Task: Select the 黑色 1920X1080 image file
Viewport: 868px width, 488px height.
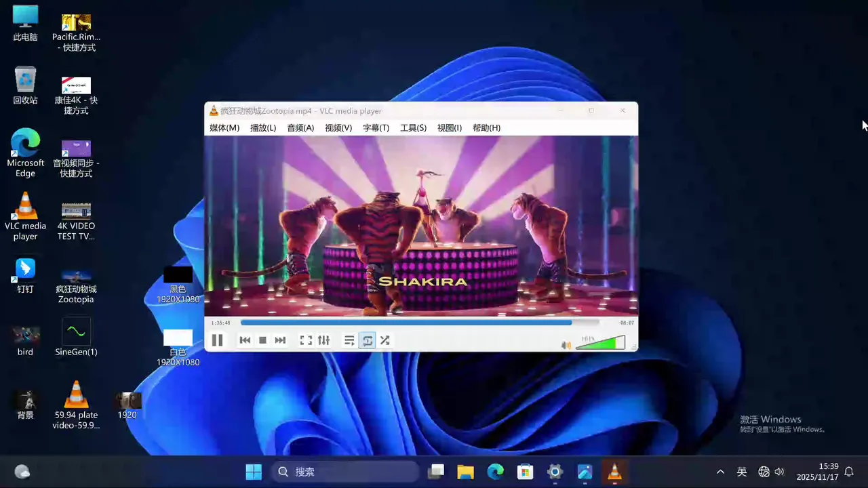Action: [178, 285]
